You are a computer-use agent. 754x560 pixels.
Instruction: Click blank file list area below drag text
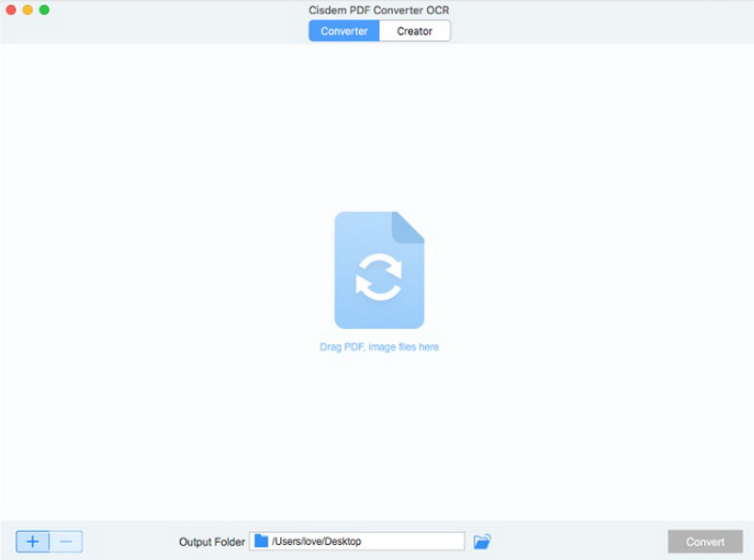[379, 434]
